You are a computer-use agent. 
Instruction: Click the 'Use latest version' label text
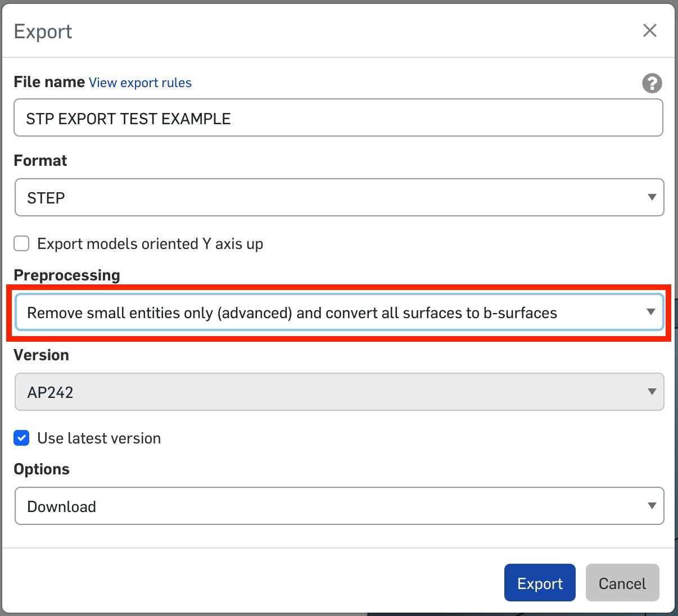tap(99, 438)
